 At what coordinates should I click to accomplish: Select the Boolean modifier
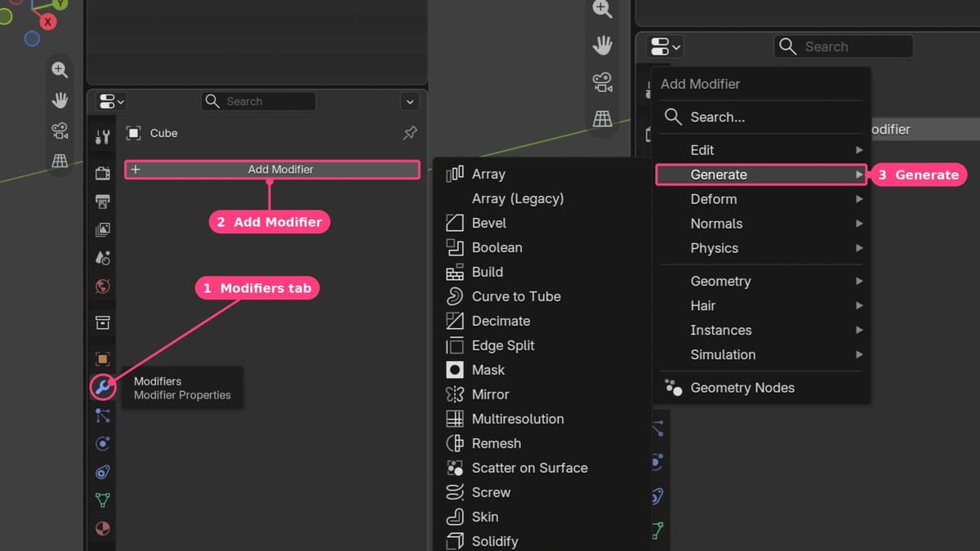(542, 247)
